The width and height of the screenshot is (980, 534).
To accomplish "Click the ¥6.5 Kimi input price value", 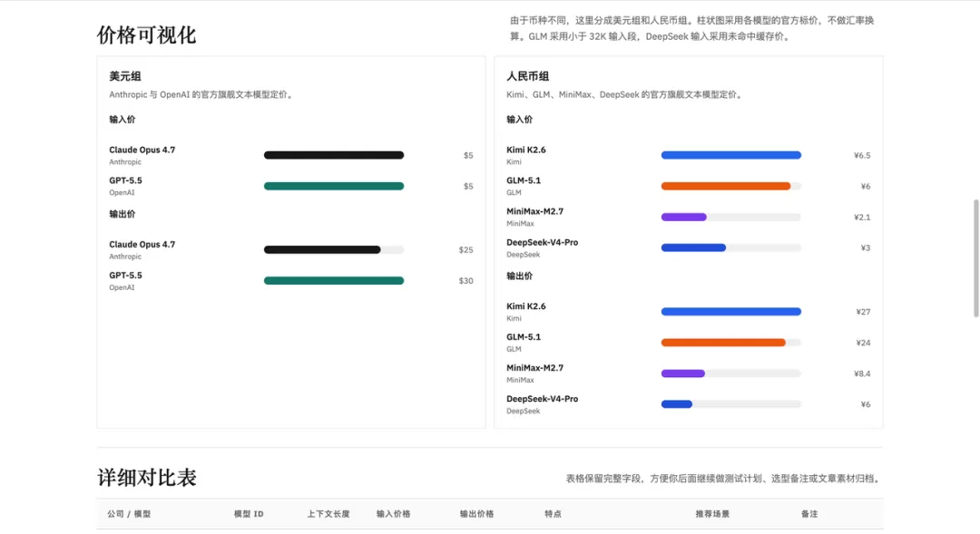I will point(862,156).
